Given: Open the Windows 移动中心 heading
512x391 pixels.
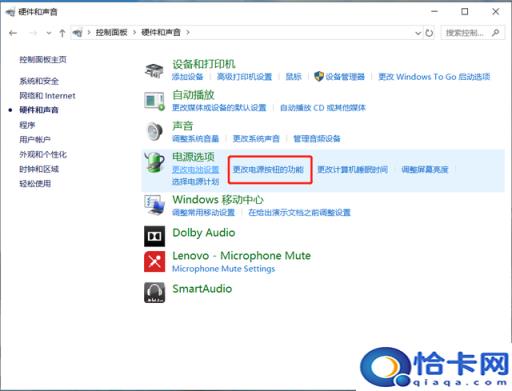Looking at the screenshot, I should click(218, 200).
